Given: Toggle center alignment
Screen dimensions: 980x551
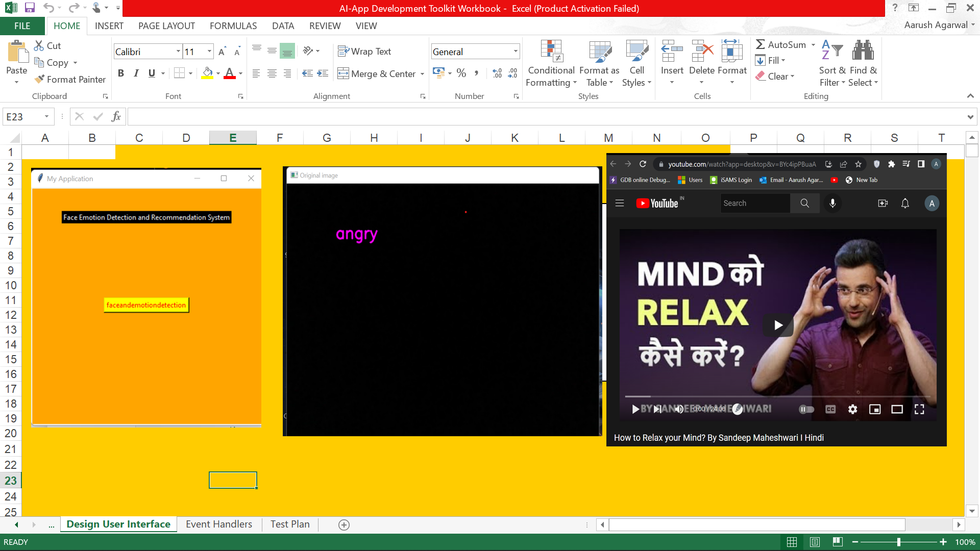Looking at the screenshot, I should tap(271, 73).
